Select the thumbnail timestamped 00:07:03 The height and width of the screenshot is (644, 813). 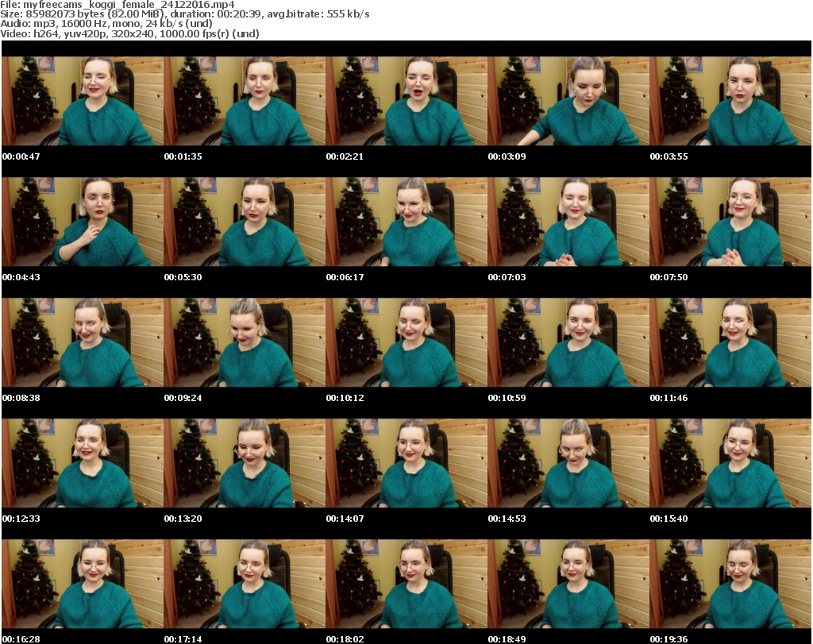pos(568,222)
